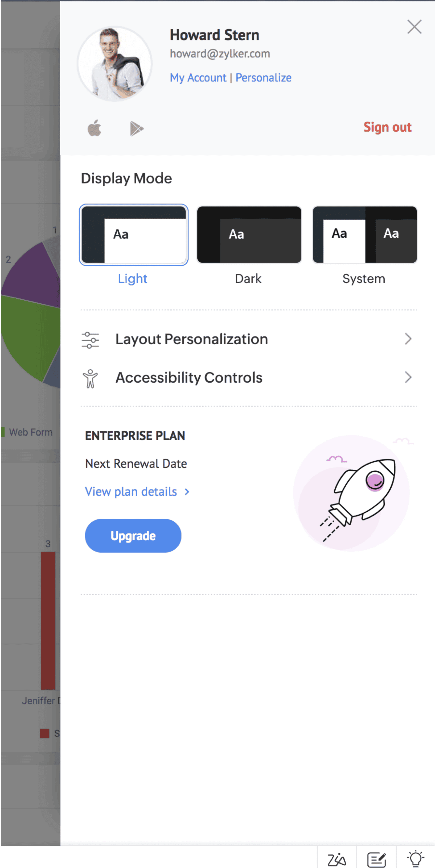
Task: Sign out of the account
Action: click(387, 127)
